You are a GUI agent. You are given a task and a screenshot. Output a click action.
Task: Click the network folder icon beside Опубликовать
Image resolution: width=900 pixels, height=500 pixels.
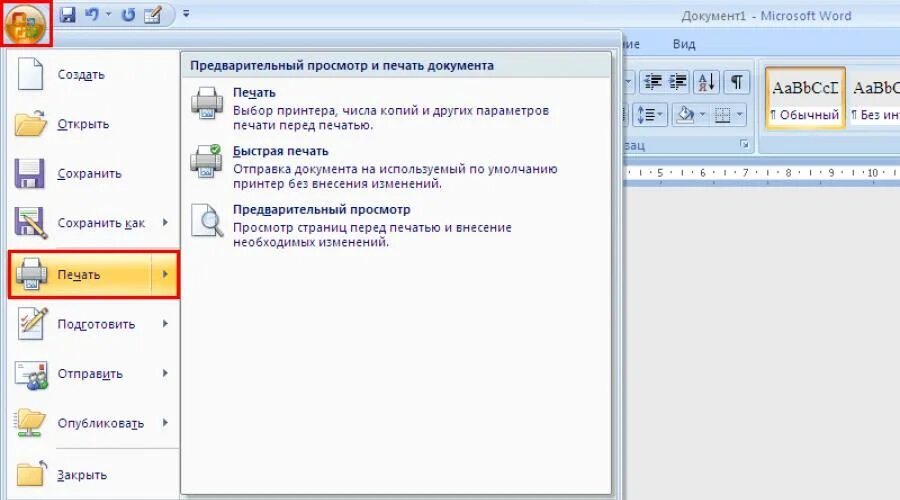(x=31, y=423)
